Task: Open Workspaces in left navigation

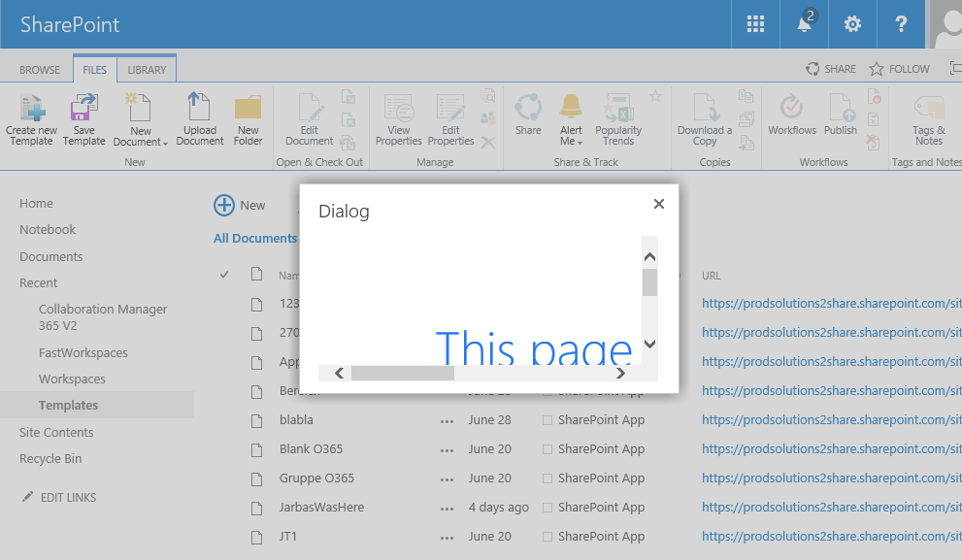Action: 72,379
